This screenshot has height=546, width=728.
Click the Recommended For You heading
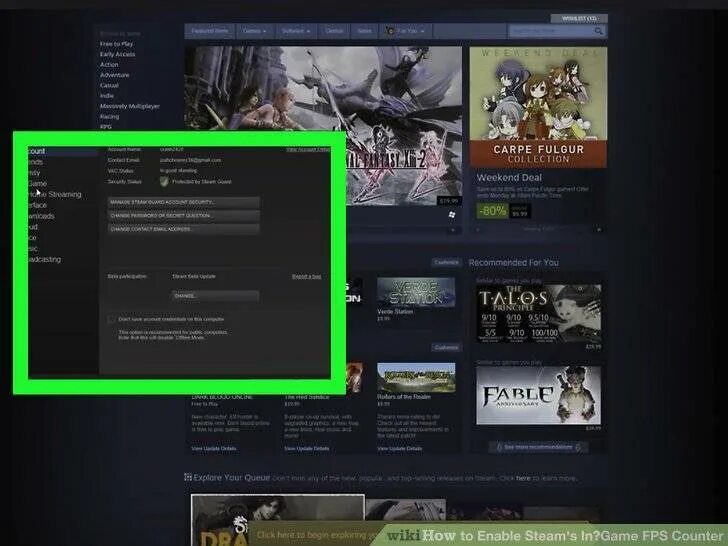click(x=514, y=263)
